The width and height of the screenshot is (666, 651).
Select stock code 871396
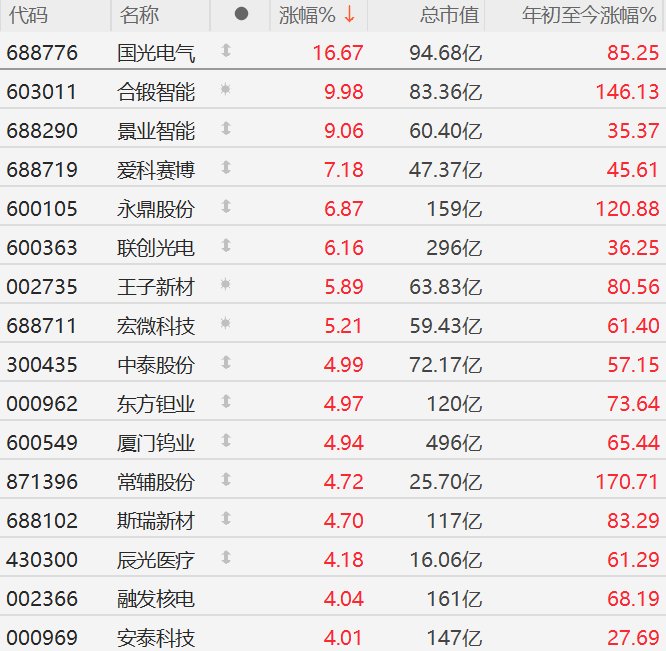(42, 482)
